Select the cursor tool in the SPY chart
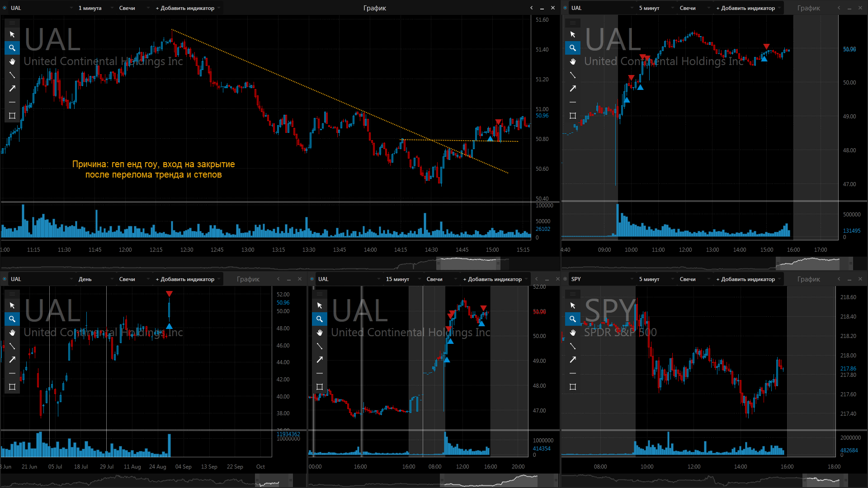The width and height of the screenshot is (868, 488). 573,305
